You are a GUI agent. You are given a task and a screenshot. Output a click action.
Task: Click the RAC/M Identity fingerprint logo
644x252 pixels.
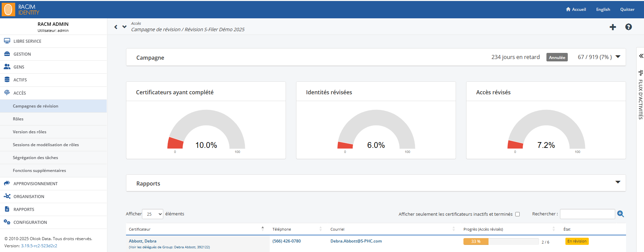click(x=8, y=9)
